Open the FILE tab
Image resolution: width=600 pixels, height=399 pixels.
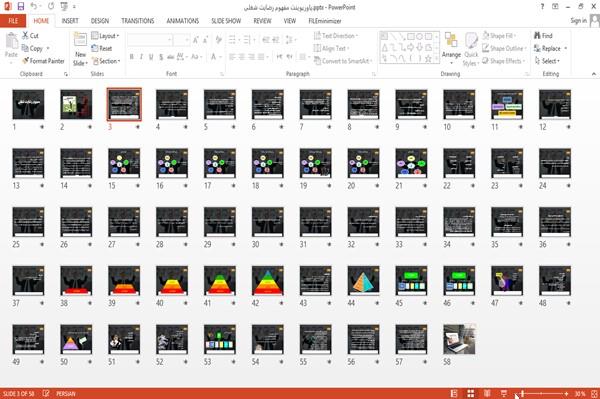click(13, 21)
